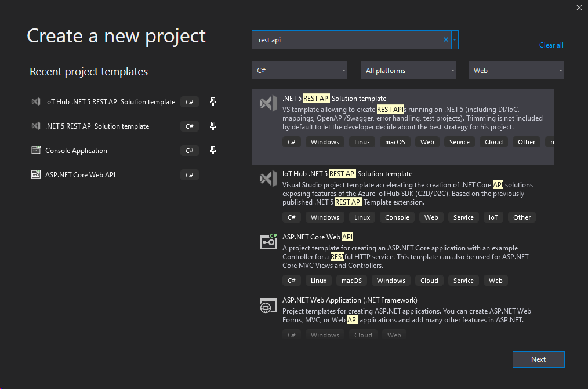The image size is (588, 389).
Task: Unpin the IoT Hub .NET 5 REST API template
Action: 212,101
